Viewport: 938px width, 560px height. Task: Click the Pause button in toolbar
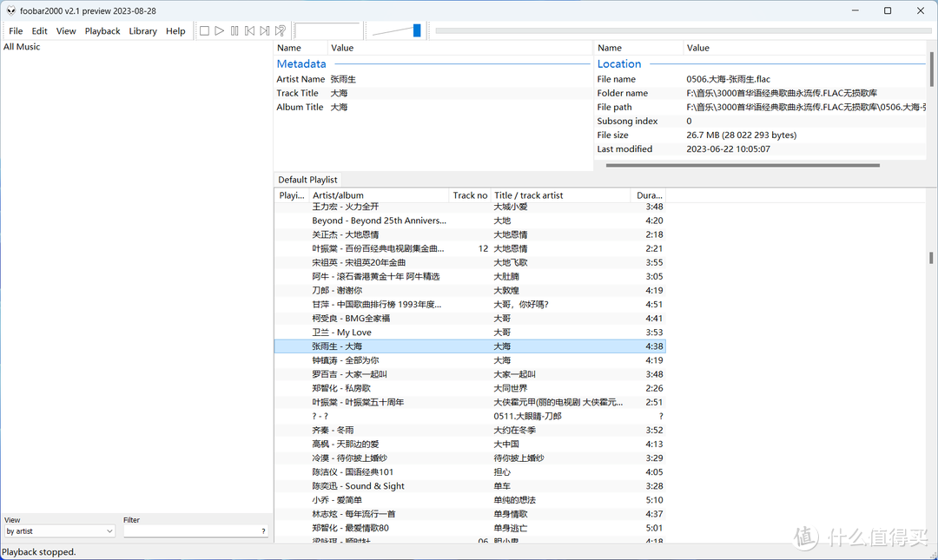pyautogui.click(x=234, y=30)
